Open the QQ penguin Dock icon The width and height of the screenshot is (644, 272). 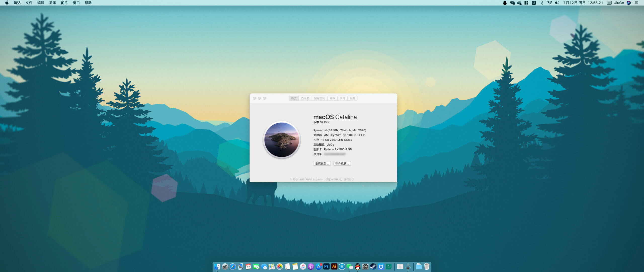coord(357,266)
